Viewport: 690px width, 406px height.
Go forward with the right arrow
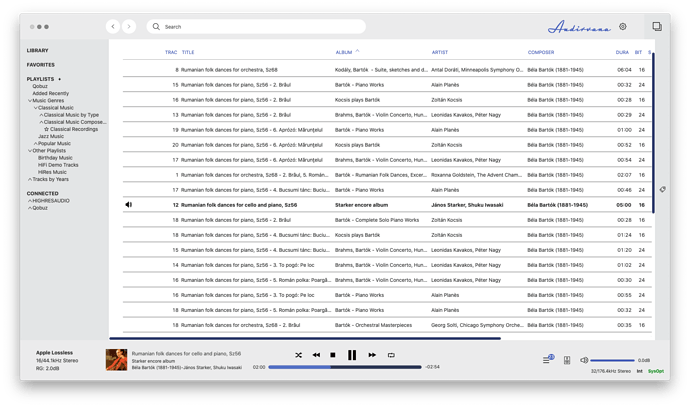pyautogui.click(x=129, y=26)
